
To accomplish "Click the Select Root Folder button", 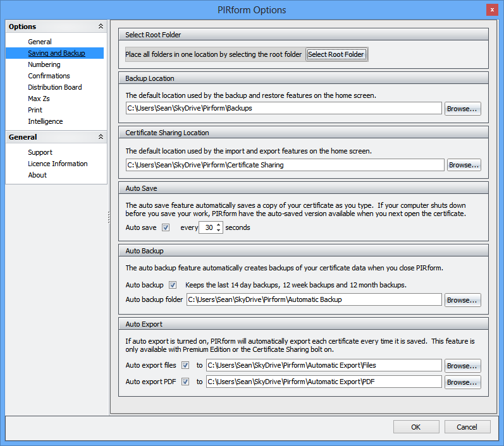I will (x=336, y=54).
